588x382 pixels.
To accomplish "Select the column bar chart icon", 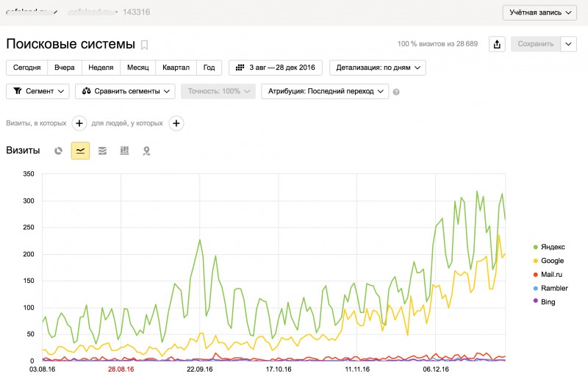I will coord(124,151).
